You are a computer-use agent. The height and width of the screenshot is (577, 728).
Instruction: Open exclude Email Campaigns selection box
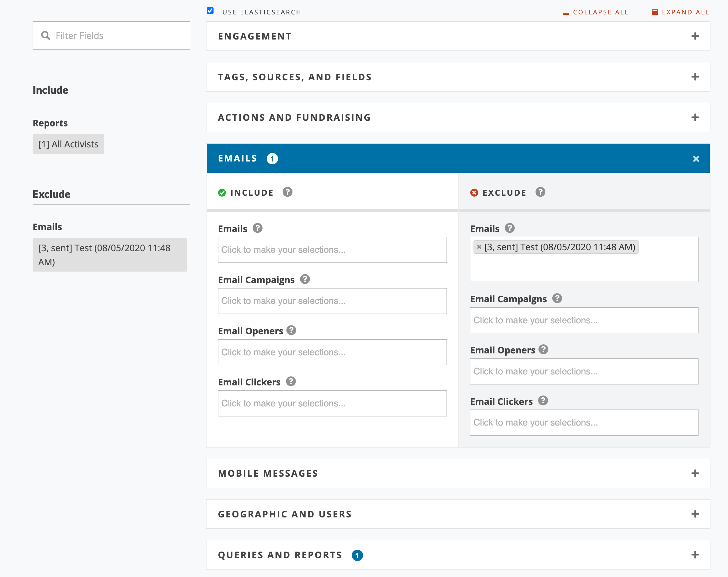click(584, 320)
